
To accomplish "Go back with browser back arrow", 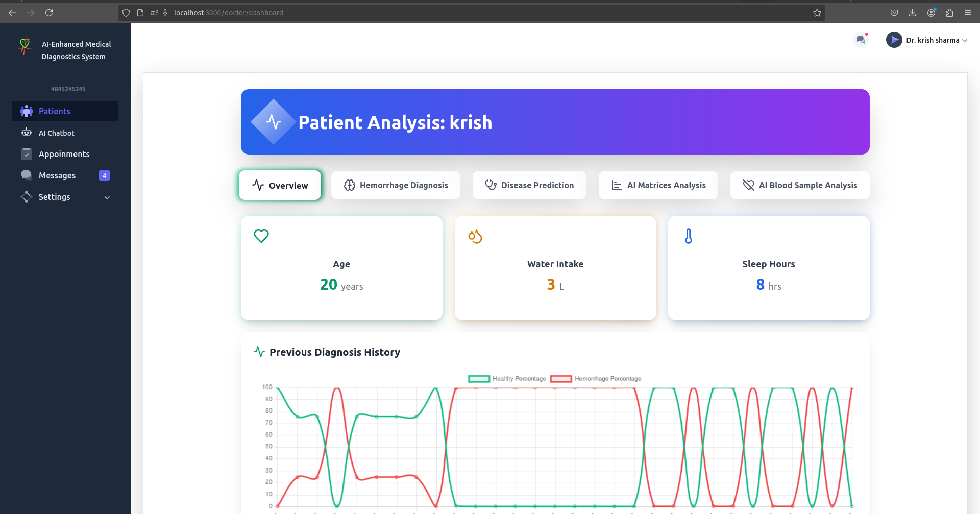I will pyautogui.click(x=12, y=13).
